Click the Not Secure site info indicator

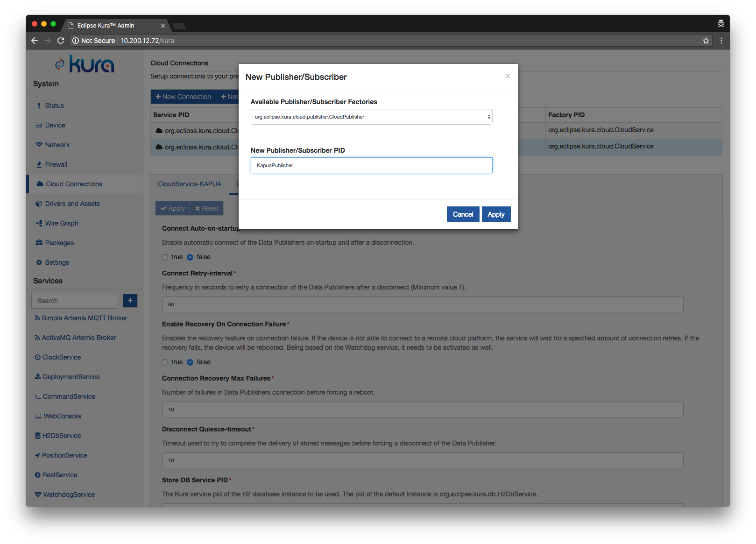pyautogui.click(x=93, y=41)
